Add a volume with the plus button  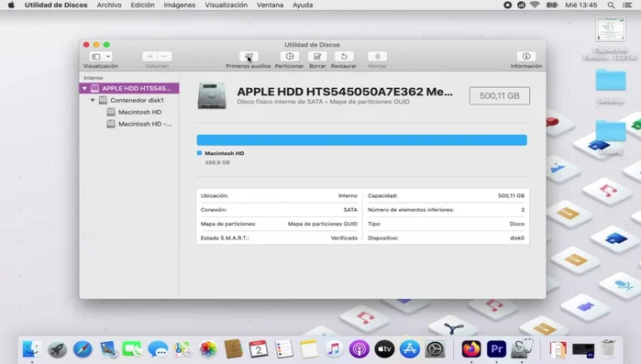coord(150,56)
